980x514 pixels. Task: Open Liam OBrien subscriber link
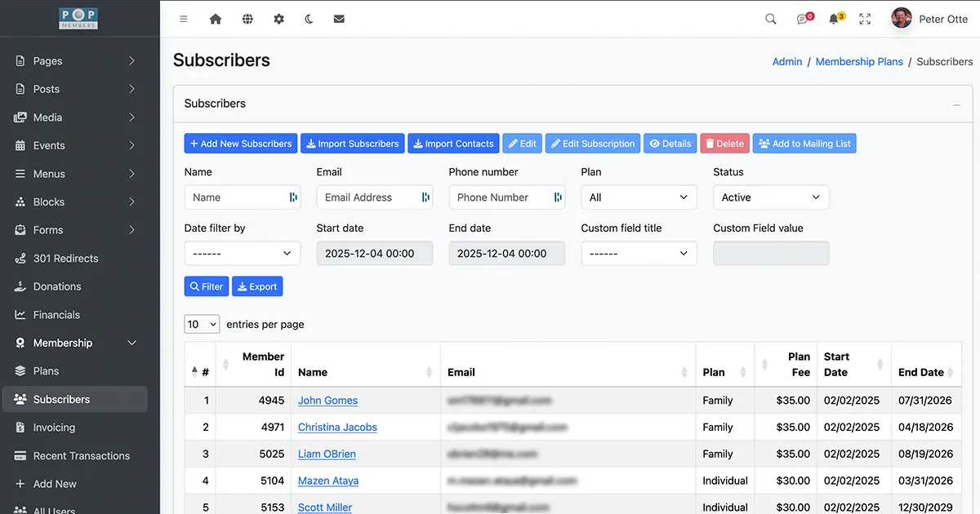tap(327, 454)
